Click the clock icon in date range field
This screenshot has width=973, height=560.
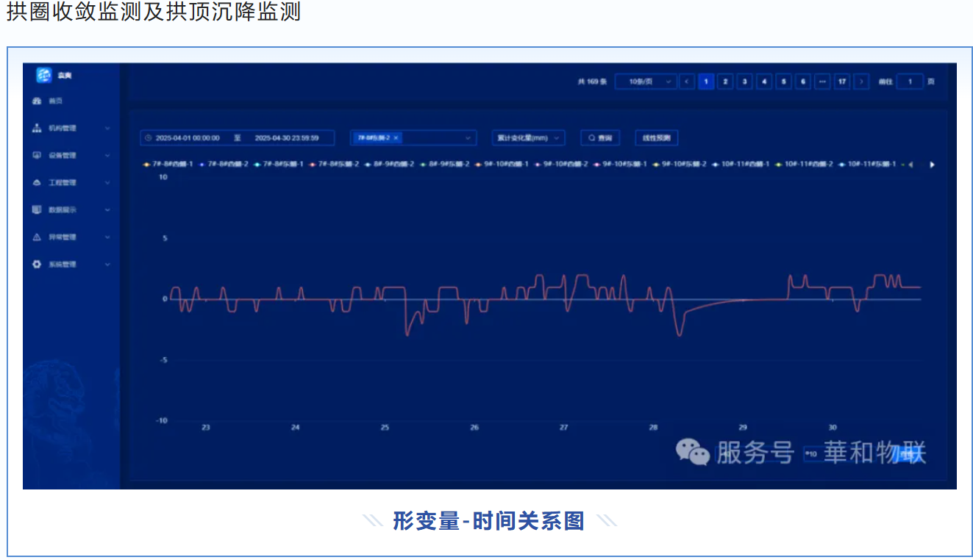click(x=149, y=137)
